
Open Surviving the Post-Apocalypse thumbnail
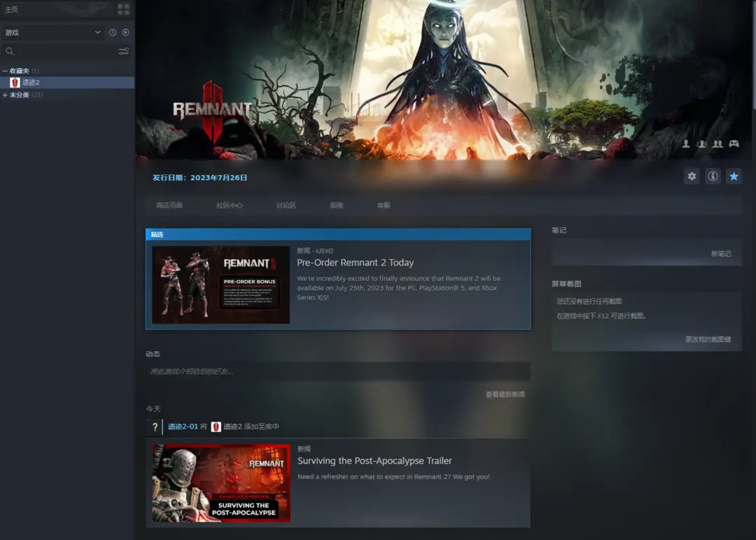coord(221,483)
